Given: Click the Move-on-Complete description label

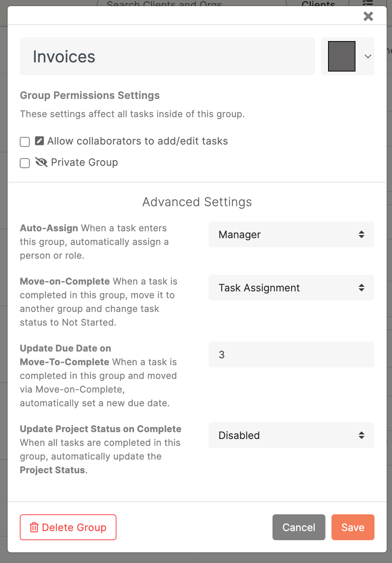Looking at the screenshot, I should tap(99, 302).
